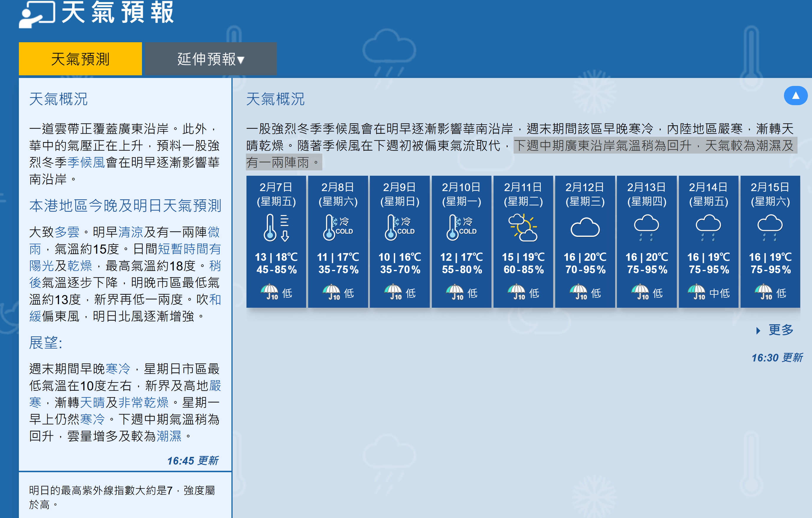The width and height of the screenshot is (812, 518).
Task: Click the cold thermometer icon for 2月8日
Action: [x=338, y=227]
